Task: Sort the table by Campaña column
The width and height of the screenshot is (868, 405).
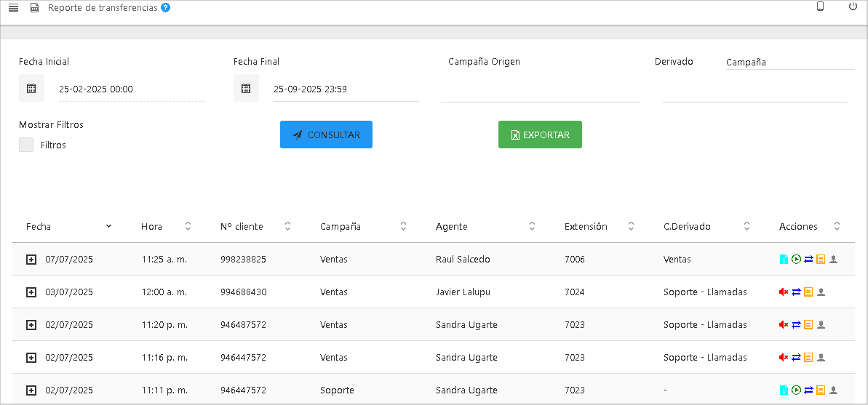Action: click(x=404, y=226)
